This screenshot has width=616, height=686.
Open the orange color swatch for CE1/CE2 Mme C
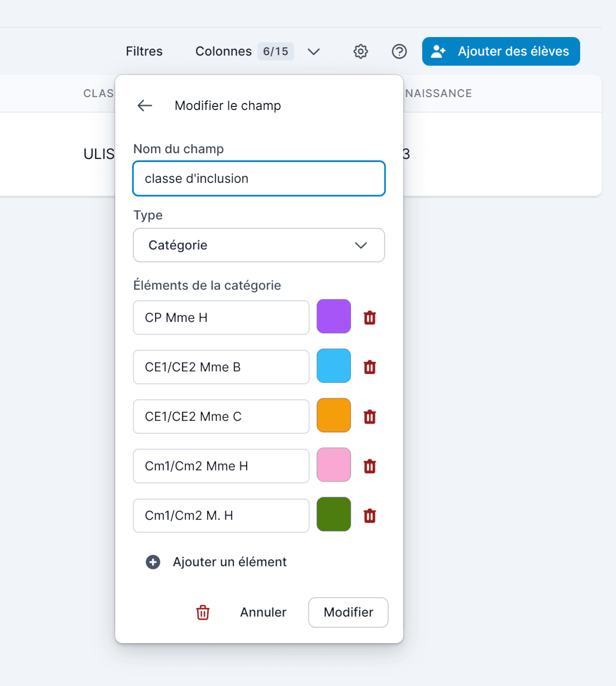334,415
